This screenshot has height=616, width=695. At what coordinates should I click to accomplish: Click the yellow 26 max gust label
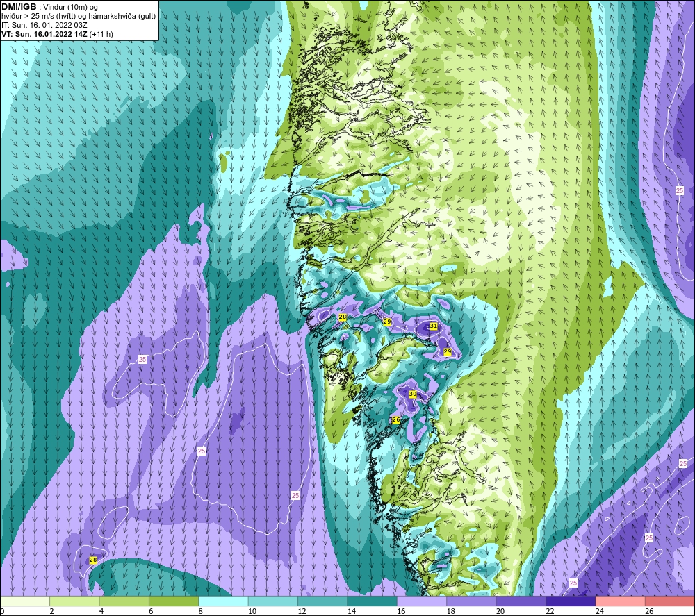point(396,419)
